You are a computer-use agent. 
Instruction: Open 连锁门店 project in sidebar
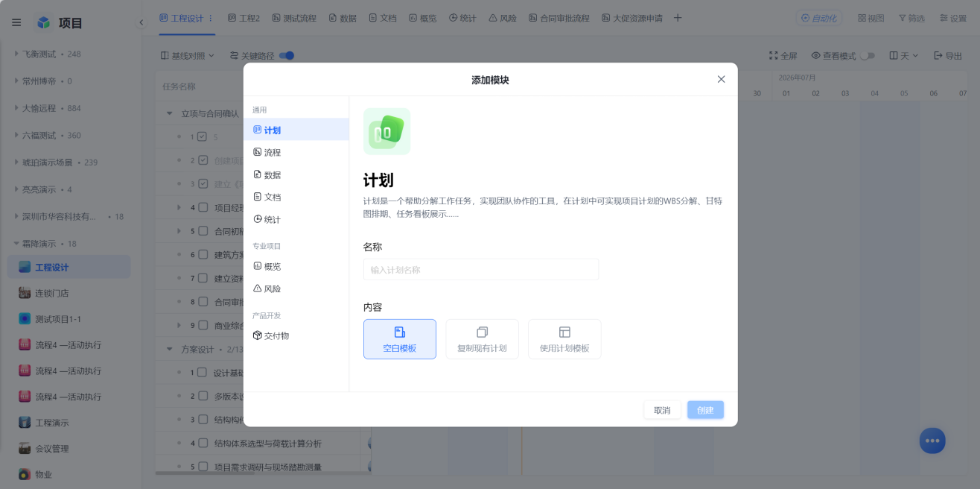tap(69, 293)
